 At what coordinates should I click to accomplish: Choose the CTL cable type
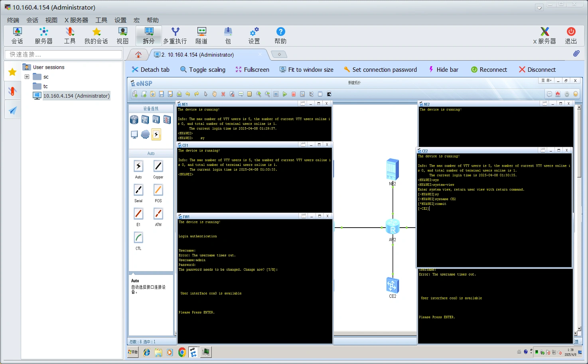(x=138, y=238)
